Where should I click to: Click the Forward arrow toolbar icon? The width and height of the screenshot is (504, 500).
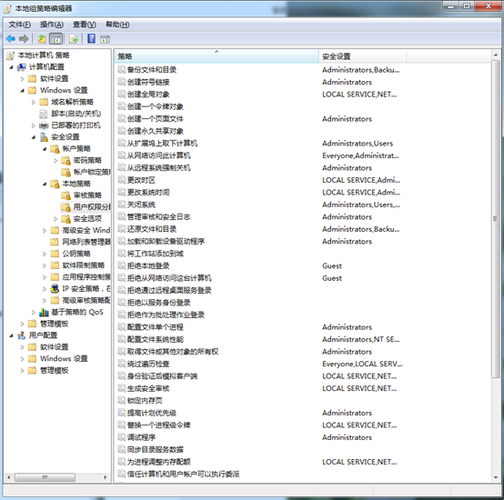click(x=24, y=39)
